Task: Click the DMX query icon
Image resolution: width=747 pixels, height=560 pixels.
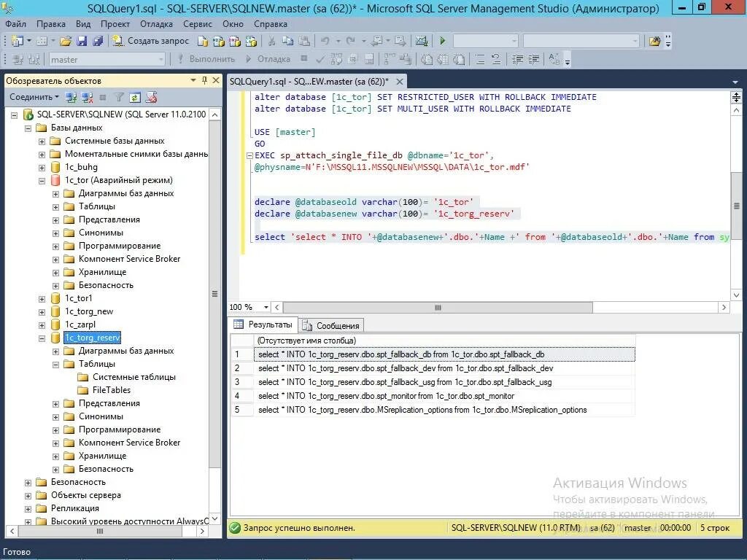Action: click(235, 41)
